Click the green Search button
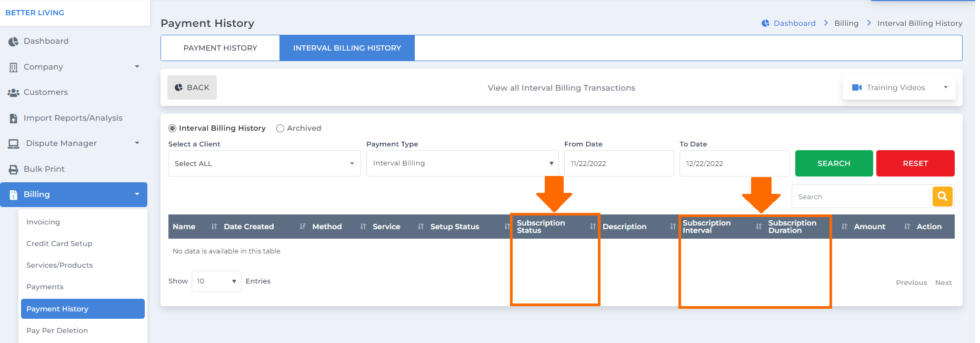This screenshot has height=343, width=980. tap(834, 163)
